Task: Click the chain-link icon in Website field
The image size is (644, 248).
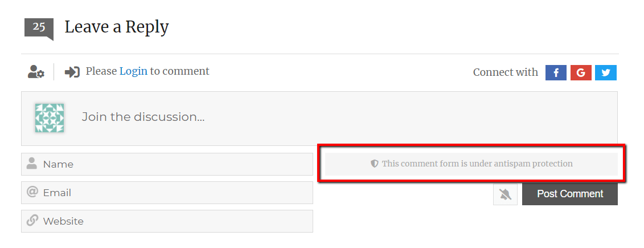Action: coord(32,221)
